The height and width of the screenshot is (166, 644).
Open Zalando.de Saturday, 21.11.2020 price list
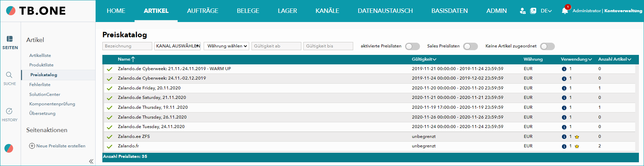pyautogui.click(x=152, y=98)
